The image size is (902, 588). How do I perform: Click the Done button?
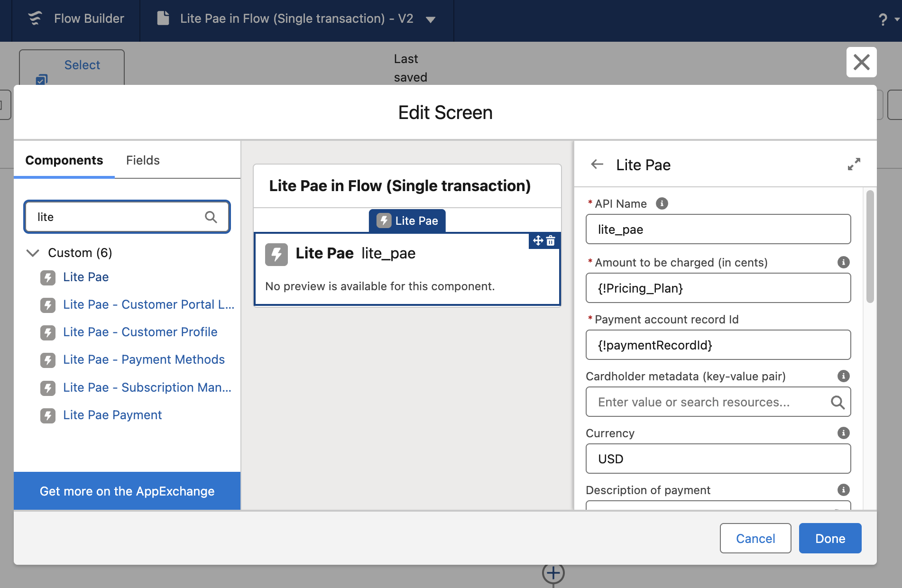pos(830,539)
